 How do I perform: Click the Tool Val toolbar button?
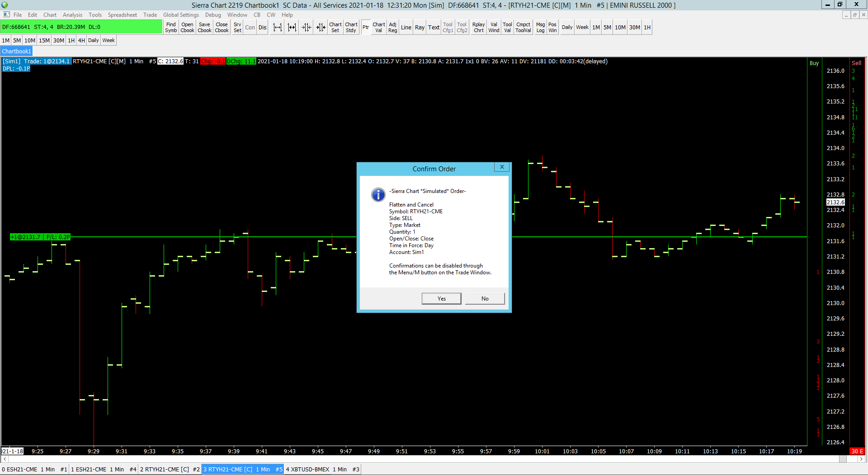point(508,27)
